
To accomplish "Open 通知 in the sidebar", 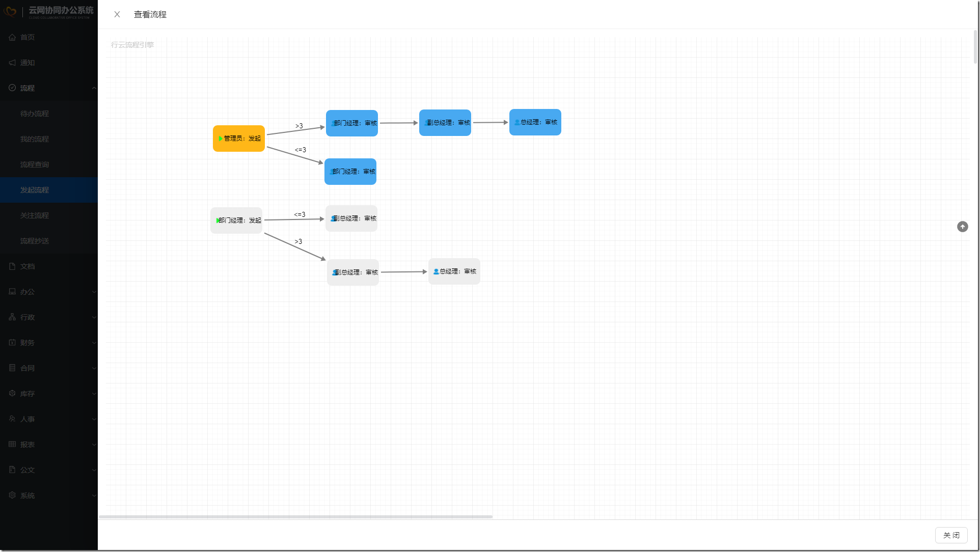I will pyautogui.click(x=49, y=63).
